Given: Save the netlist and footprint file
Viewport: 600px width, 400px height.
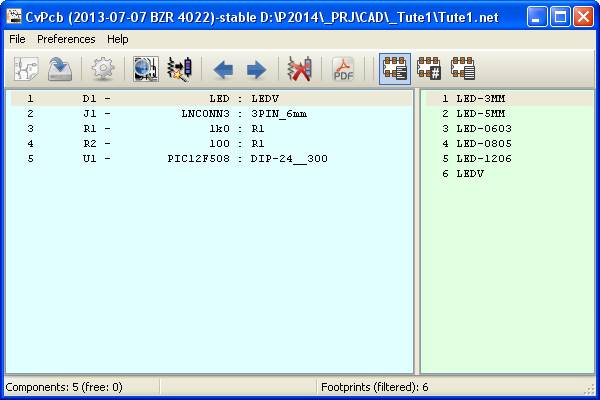Looking at the screenshot, I should (60, 69).
